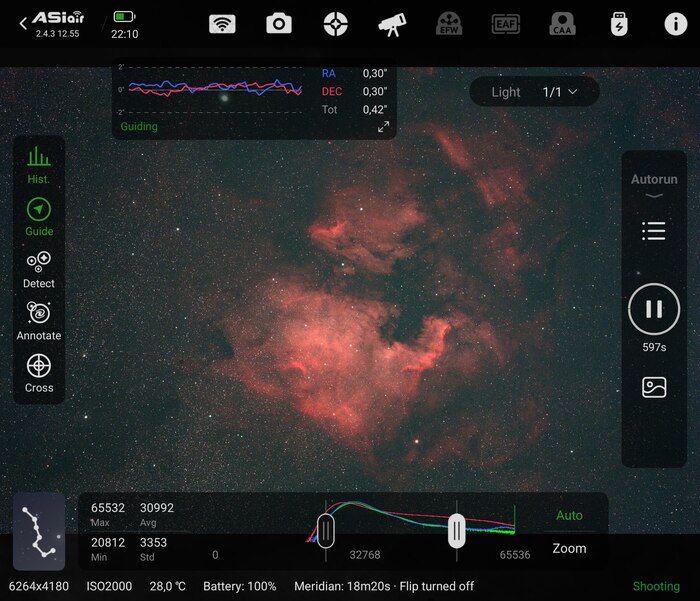Toggle the Hist. histogram tool
This screenshot has height=601, width=700.
coord(39,165)
